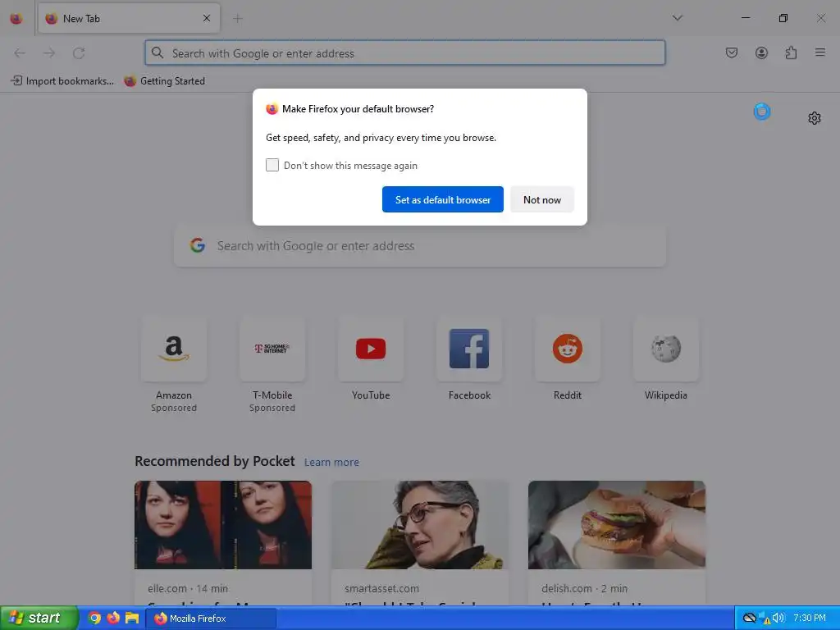Open the hamburger application menu
The width and height of the screenshot is (840, 630).
[820, 52]
